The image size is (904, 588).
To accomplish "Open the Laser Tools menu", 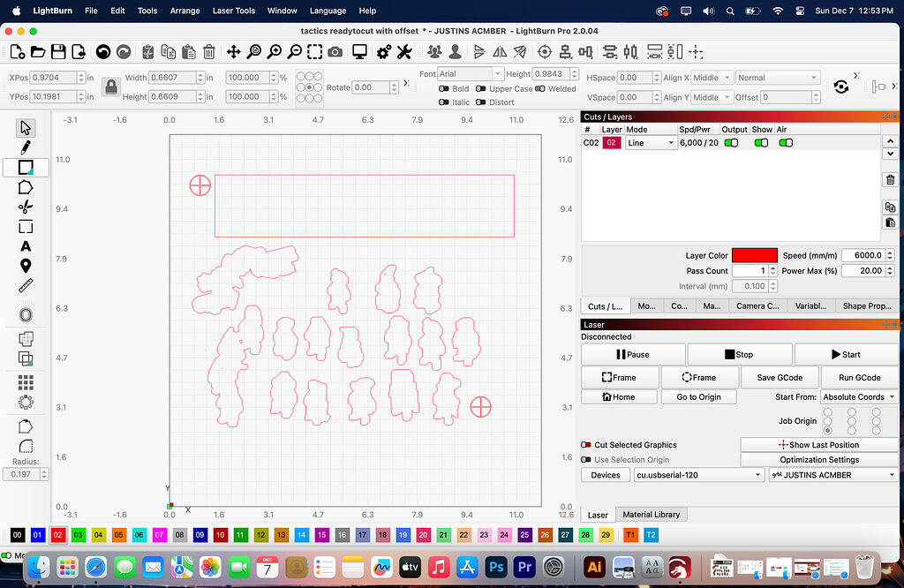I will coord(233,11).
